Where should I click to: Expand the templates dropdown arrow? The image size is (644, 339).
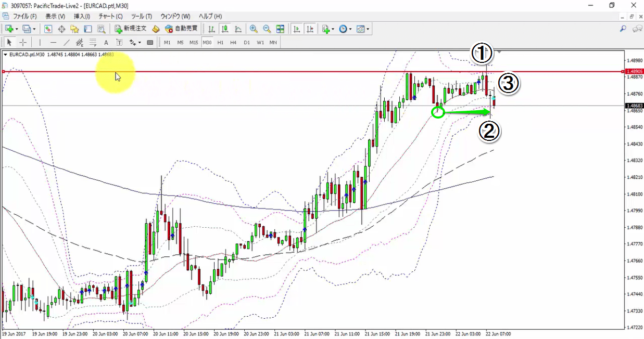[368, 29]
